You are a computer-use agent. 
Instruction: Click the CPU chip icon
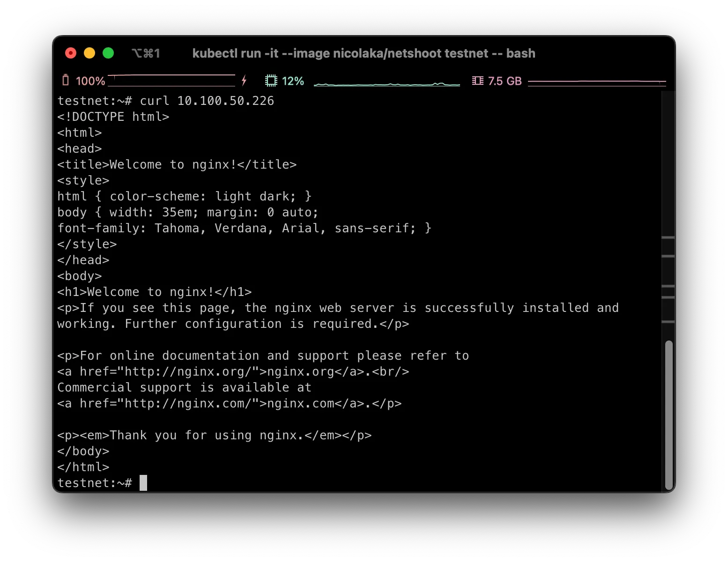[x=271, y=81]
